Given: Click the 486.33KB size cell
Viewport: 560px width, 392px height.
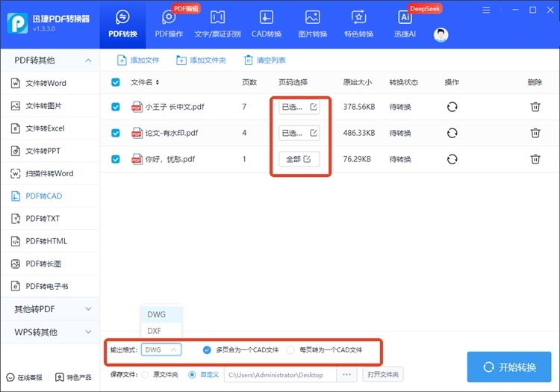Looking at the screenshot, I should click(x=359, y=133).
